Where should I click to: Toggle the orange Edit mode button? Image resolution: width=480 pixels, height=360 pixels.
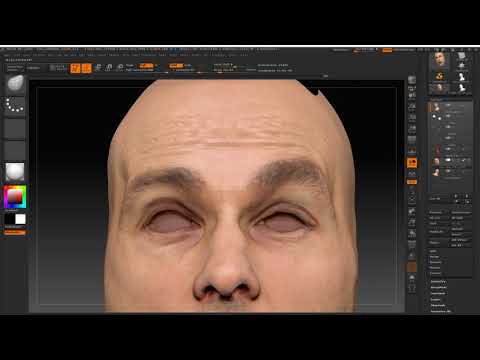[75, 68]
